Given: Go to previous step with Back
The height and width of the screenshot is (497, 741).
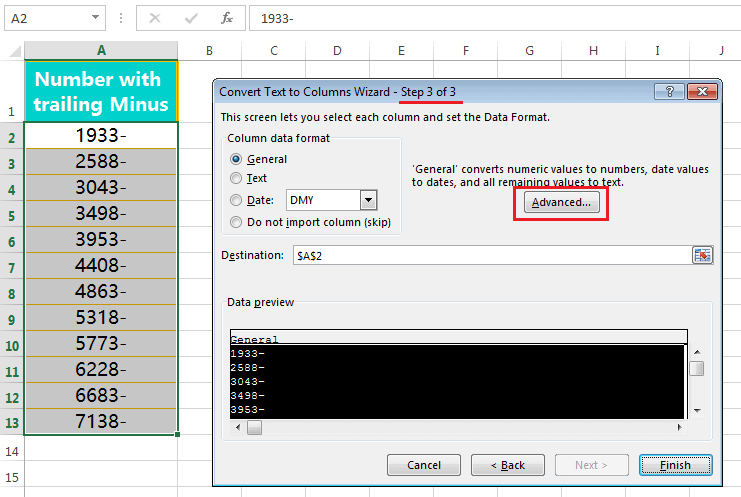Looking at the screenshot, I should pyautogui.click(x=508, y=465).
